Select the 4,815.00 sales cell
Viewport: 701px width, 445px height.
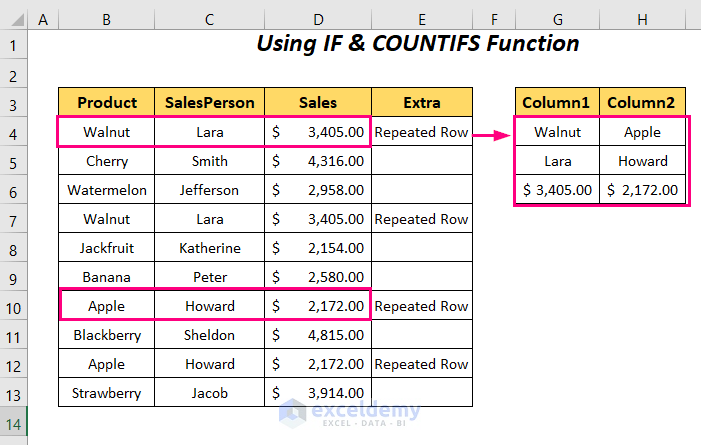click(x=318, y=335)
